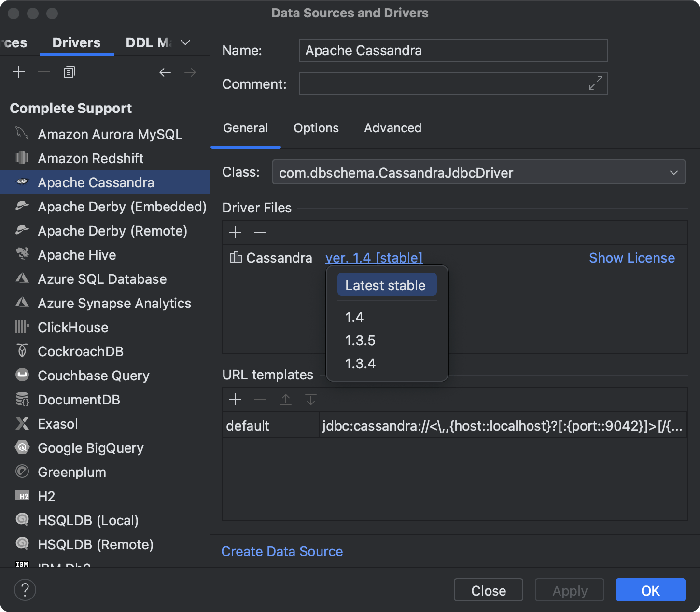Image resolution: width=700 pixels, height=612 pixels.
Task: Choose the Latest stable option
Action: click(386, 285)
